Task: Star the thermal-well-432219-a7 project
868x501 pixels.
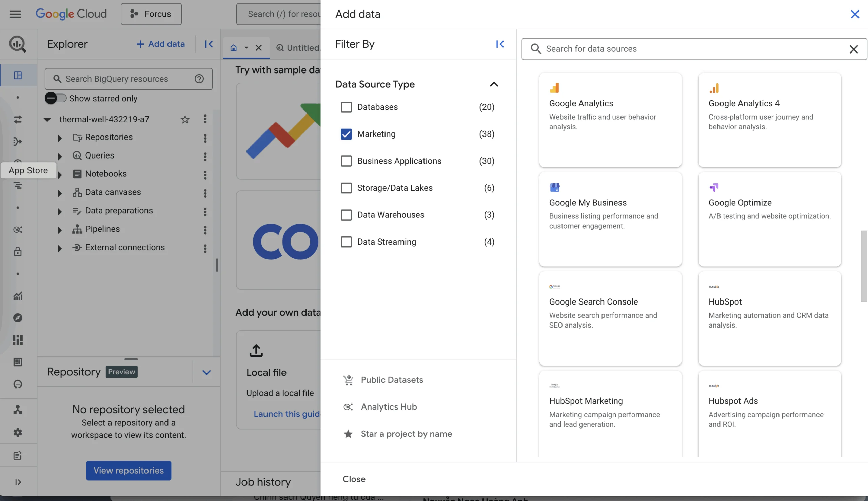Action: tap(185, 119)
